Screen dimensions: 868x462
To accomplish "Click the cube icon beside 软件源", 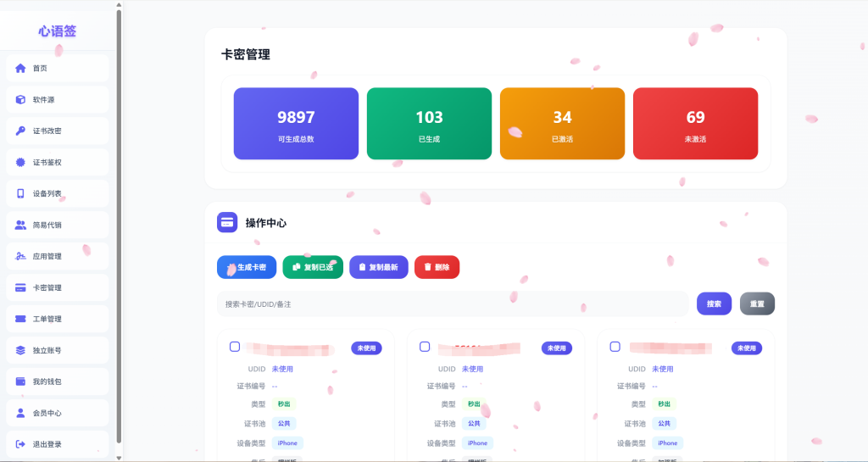I will (x=20, y=99).
